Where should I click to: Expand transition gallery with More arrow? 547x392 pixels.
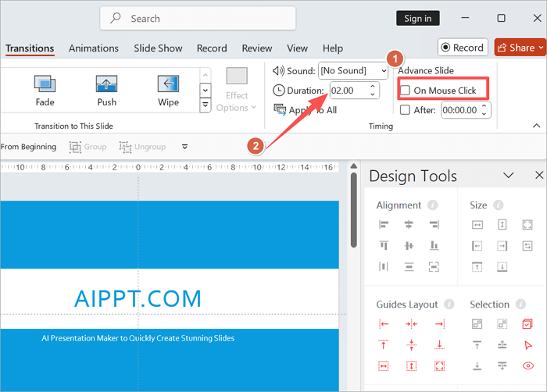point(205,105)
